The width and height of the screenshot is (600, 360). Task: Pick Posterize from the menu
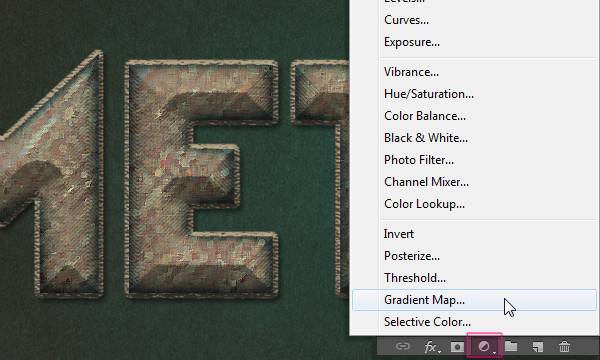412,256
